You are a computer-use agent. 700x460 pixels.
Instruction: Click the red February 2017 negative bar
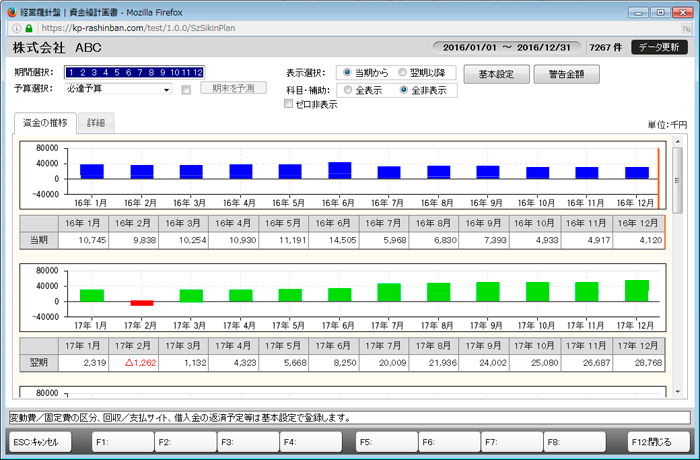pos(142,302)
